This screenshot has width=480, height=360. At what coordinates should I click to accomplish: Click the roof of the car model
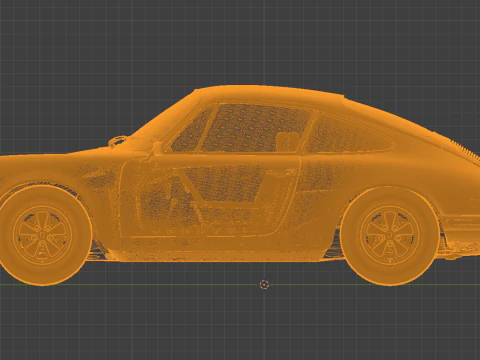270,94
